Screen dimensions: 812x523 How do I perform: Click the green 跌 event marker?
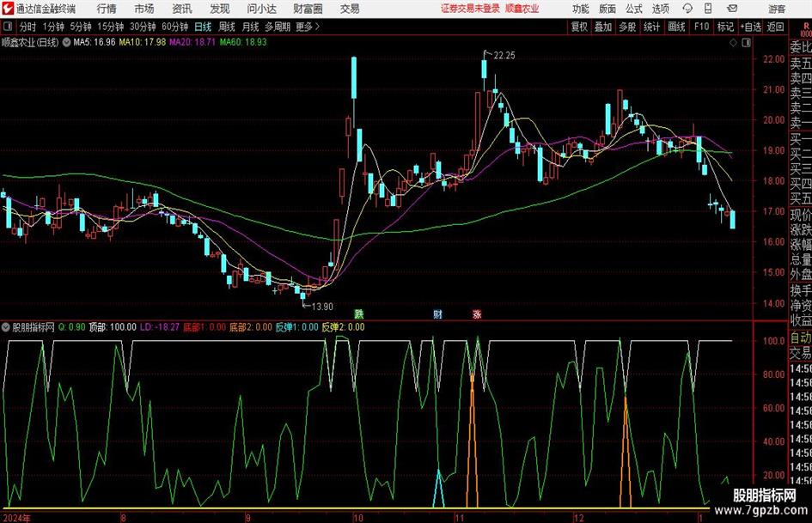[359, 313]
